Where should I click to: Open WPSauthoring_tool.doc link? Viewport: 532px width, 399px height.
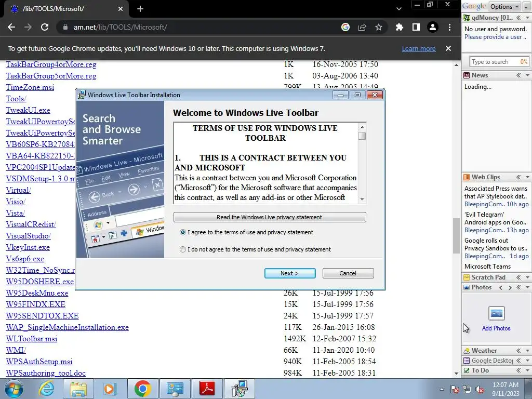(x=46, y=373)
